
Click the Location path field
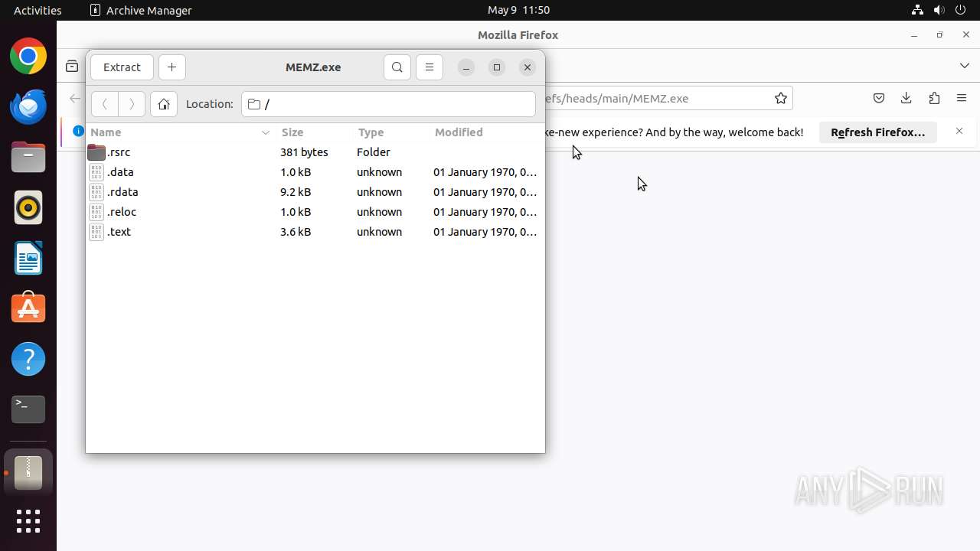388,104
